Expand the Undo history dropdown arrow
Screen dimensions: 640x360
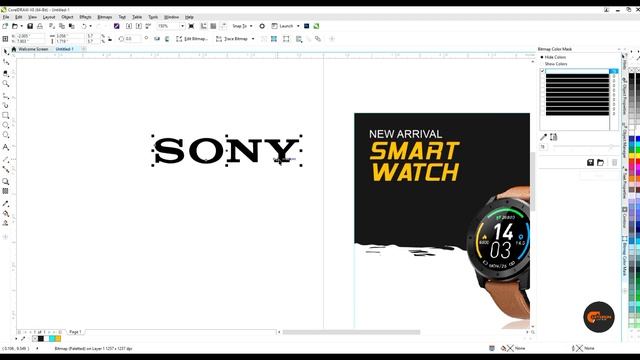coord(90,26)
